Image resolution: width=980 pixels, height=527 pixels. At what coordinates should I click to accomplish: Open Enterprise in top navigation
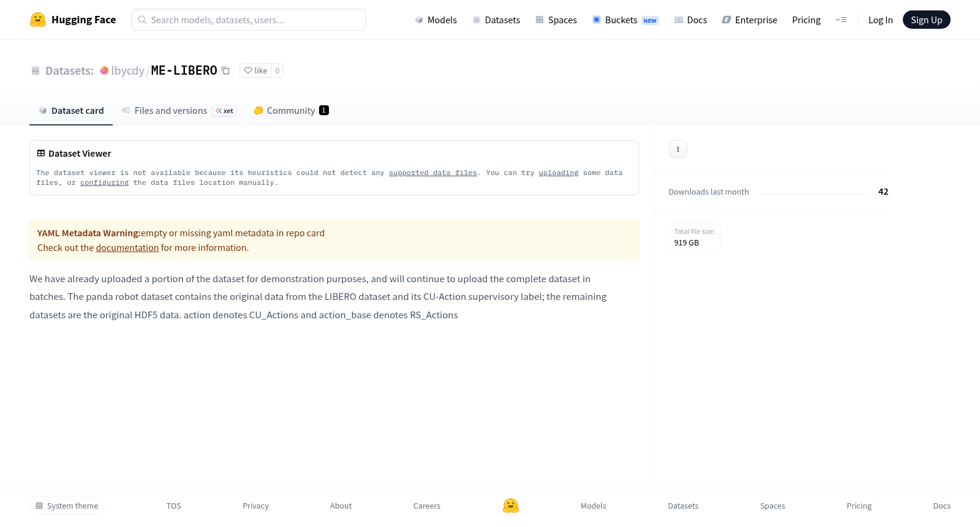tap(750, 20)
